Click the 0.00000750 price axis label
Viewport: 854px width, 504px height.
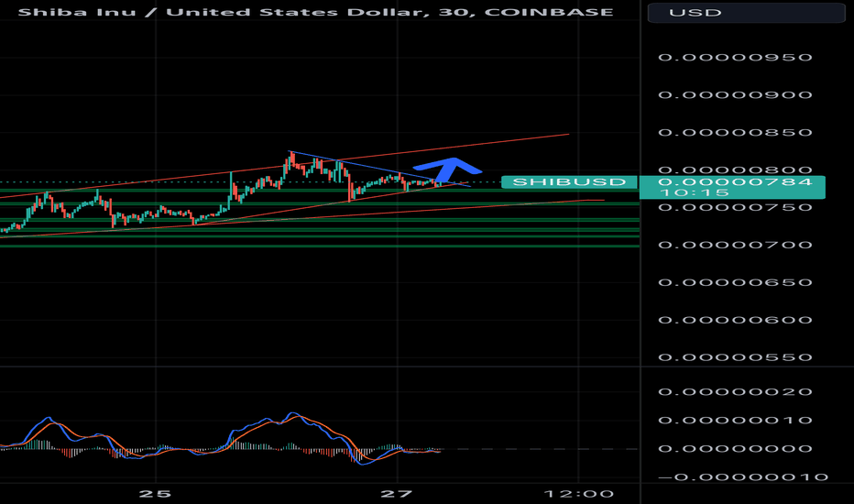pyautogui.click(x=735, y=208)
